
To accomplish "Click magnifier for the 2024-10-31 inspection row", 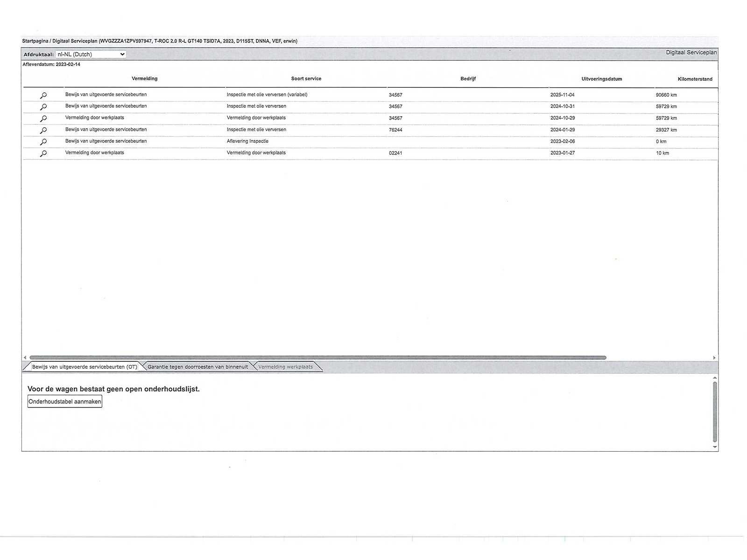I will coord(43,107).
